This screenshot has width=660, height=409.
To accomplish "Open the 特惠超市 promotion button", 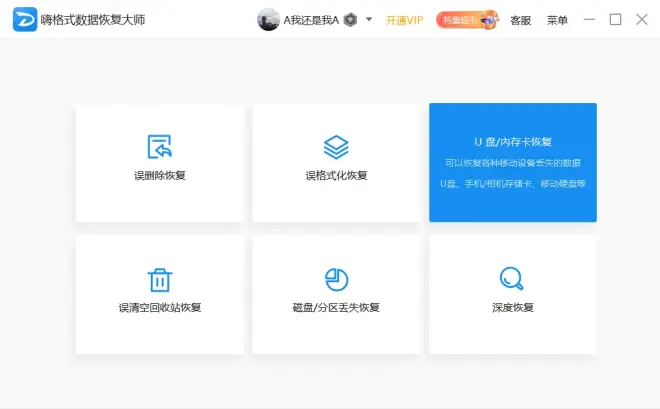I will [467, 20].
